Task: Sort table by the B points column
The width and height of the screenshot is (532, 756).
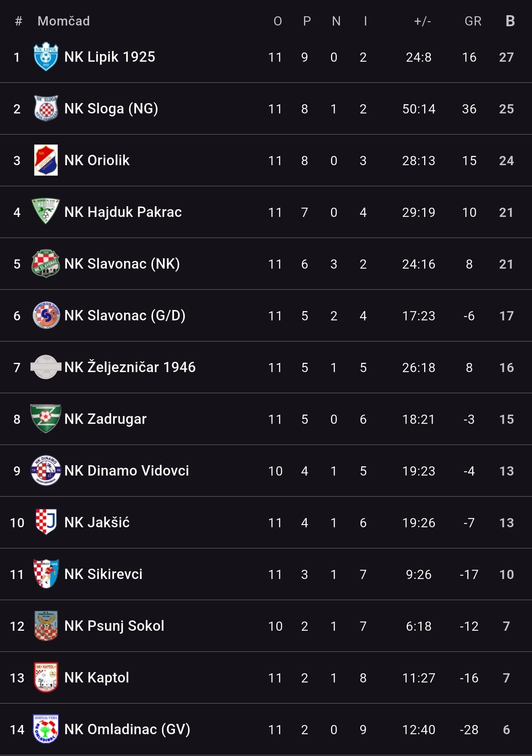Action: (x=510, y=21)
